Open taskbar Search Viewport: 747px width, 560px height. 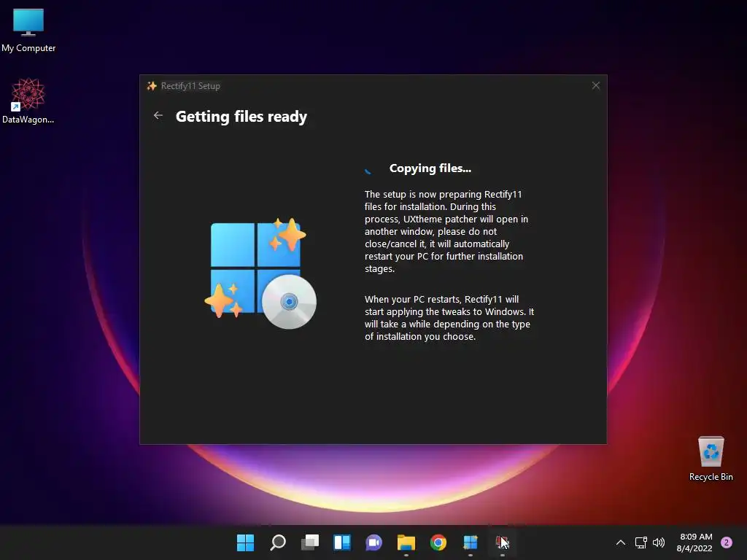pyautogui.click(x=278, y=542)
